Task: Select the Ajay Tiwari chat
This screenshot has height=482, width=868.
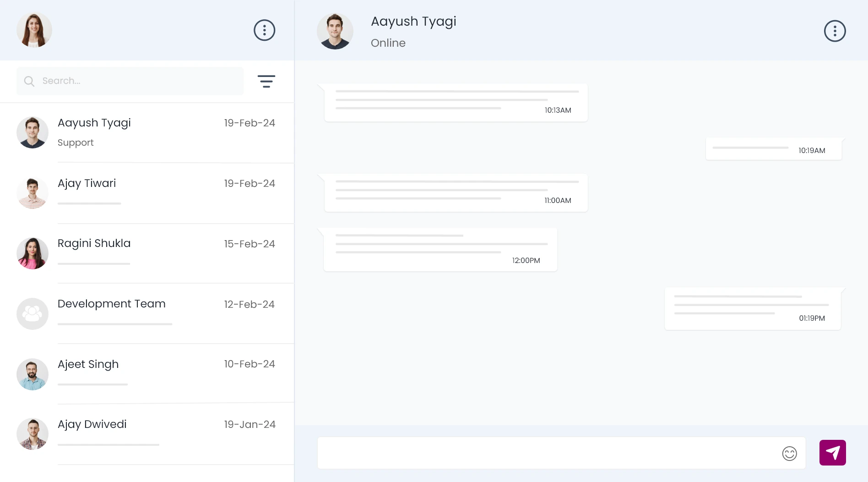Action: pyautogui.click(x=146, y=193)
